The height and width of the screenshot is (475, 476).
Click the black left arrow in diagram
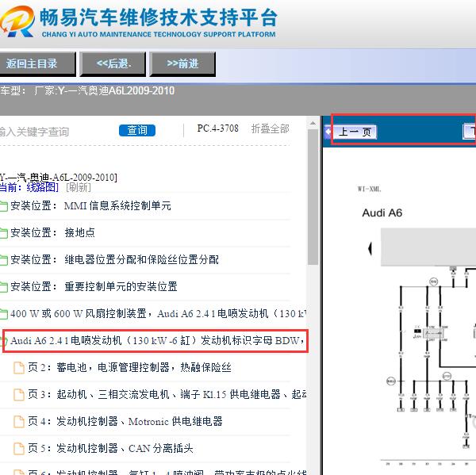pos(370,248)
